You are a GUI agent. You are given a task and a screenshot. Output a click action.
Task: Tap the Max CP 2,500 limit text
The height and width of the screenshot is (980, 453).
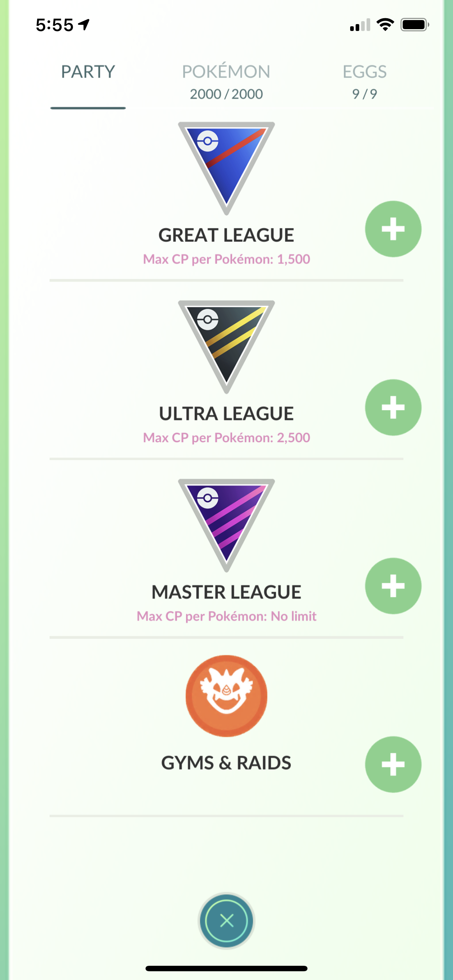[x=226, y=437]
